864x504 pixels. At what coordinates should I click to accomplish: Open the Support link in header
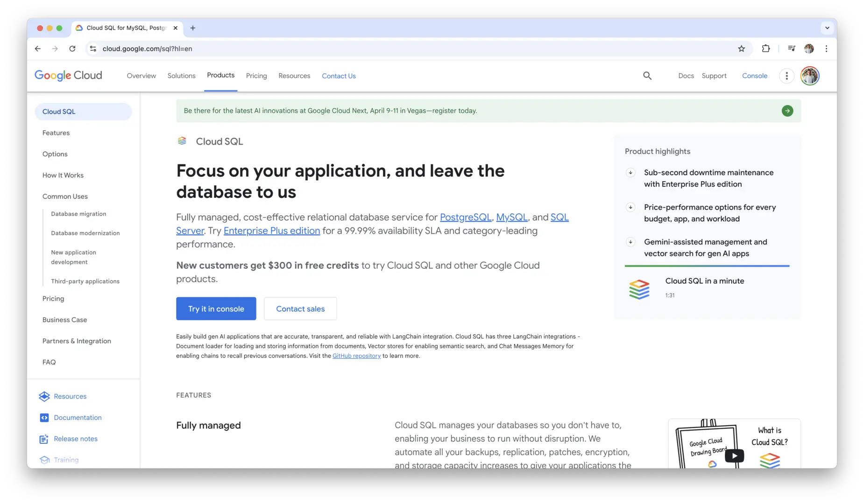[x=714, y=76]
